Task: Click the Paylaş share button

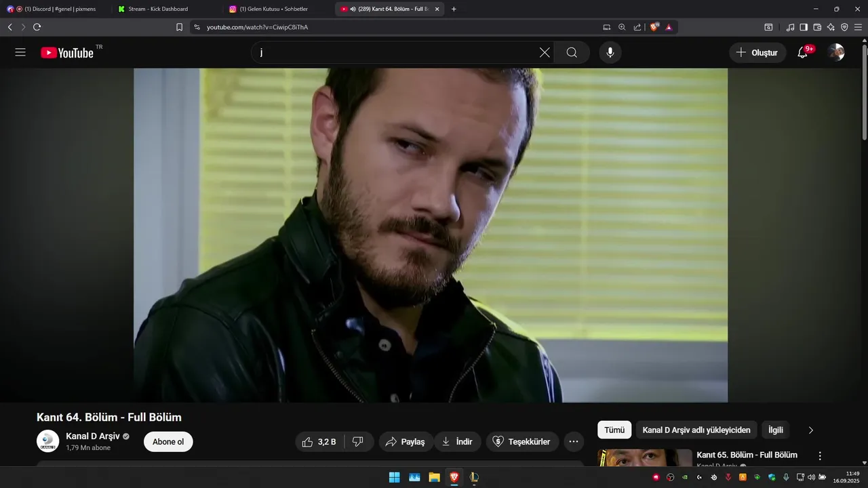Action: pyautogui.click(x=405, y=442)
